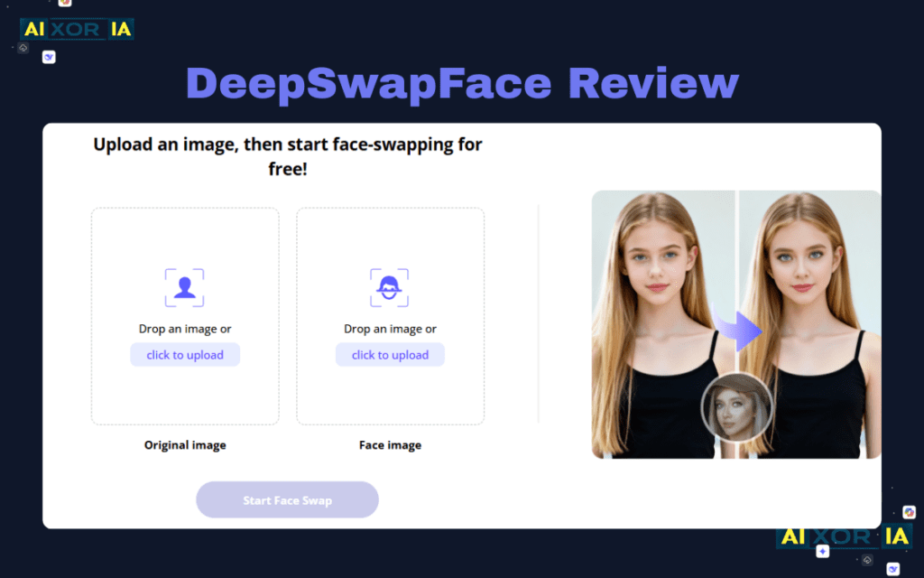Click the cloud icon beneath the lower AIXORIA logo
924x578 pixels.
click(x=866, y=560)
